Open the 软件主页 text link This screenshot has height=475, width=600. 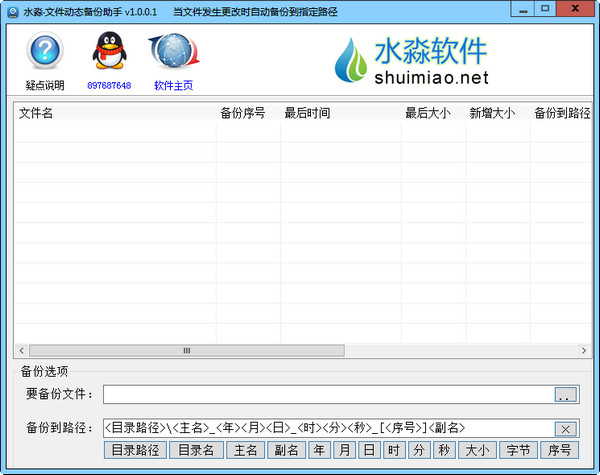click(x=173, y=85)
